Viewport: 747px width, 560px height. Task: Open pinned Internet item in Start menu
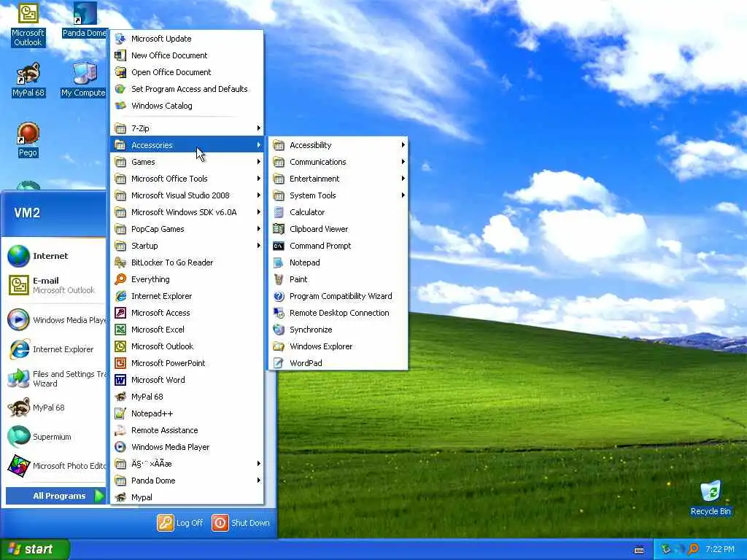[55, 256]
